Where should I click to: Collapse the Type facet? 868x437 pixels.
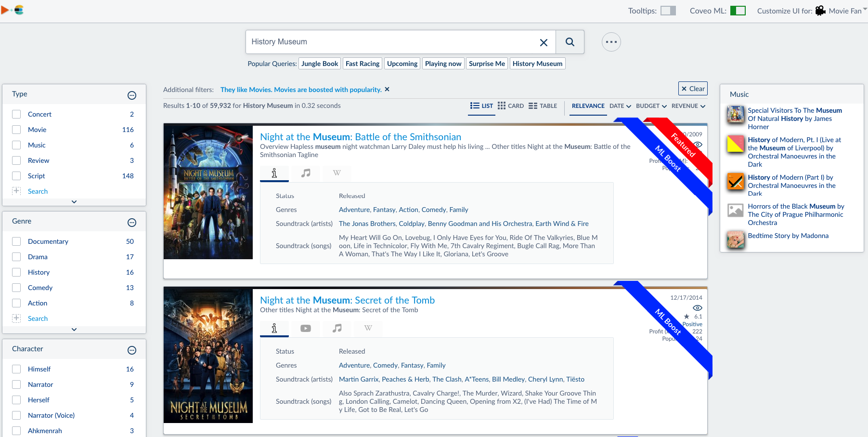click(x=132, y=95)
